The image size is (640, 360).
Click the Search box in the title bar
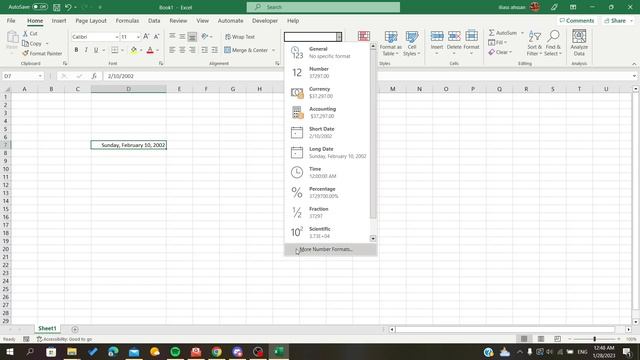point(323,7)
